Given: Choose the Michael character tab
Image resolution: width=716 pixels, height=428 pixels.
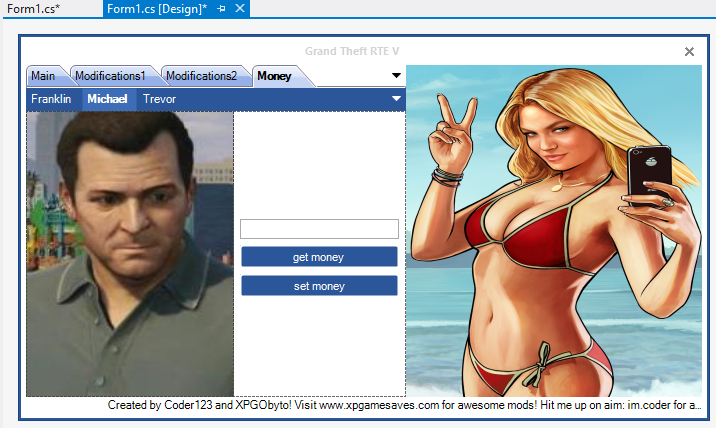Looking at the screenshot, I should click(x=107, y=99).
